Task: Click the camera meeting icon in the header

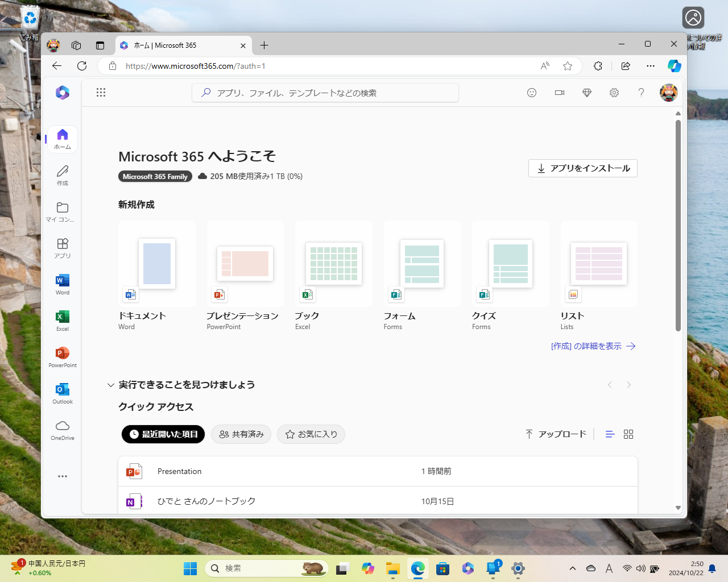Action: tap(559, 92)
